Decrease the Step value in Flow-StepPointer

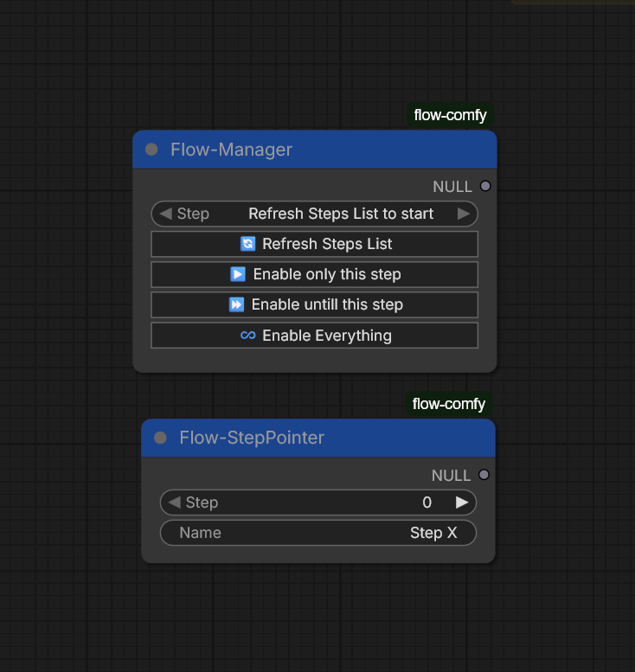pyautogui.click(x=174, y=502)
